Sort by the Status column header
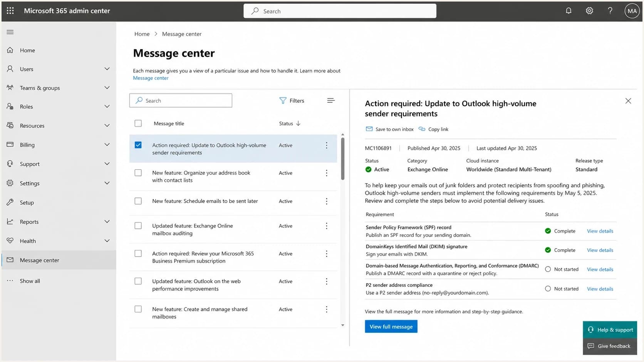 290,123
